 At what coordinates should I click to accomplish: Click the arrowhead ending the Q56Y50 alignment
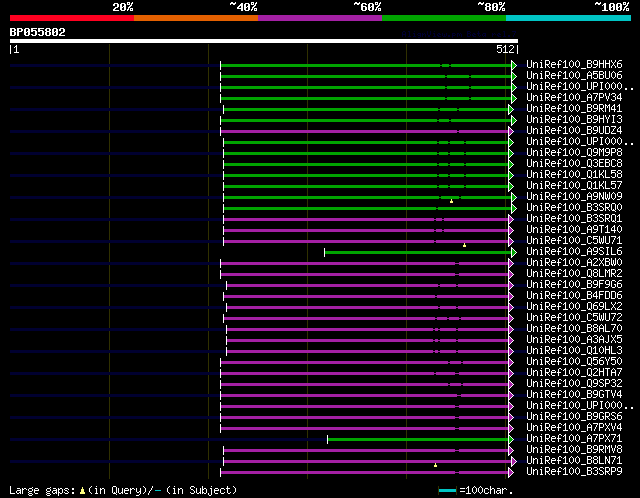pos(511,362)
